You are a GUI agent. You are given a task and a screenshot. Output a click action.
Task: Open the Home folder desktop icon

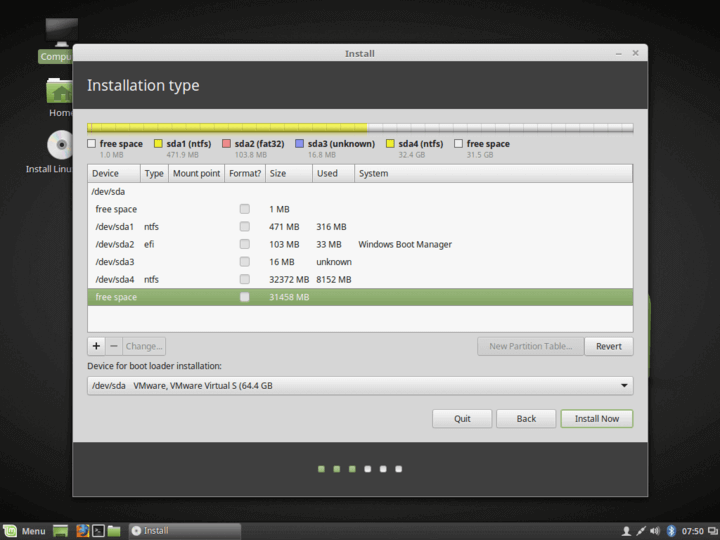tap(60, 92)
